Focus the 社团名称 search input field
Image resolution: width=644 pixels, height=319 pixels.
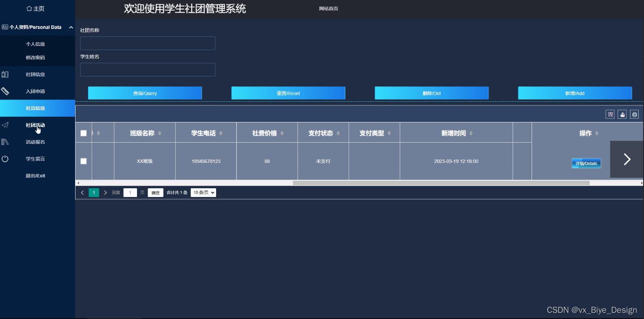[x=148, y=43]
